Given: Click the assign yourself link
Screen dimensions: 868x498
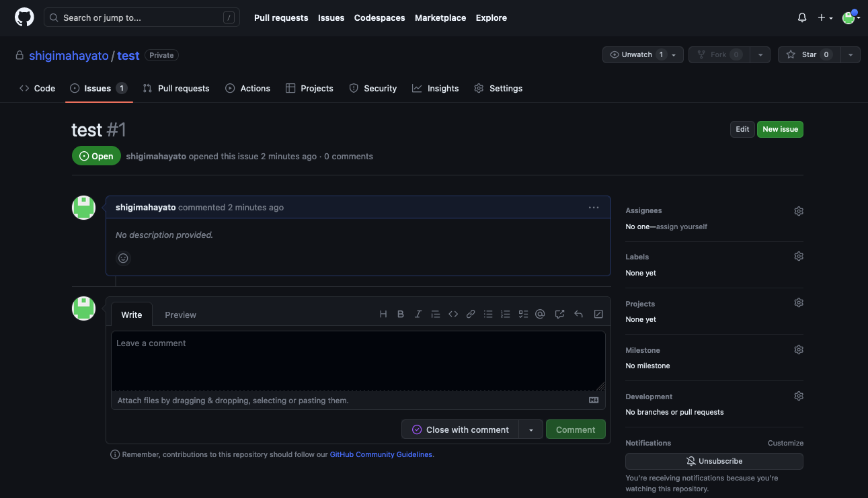Looking at the screenshot, I should click(682, 226).
